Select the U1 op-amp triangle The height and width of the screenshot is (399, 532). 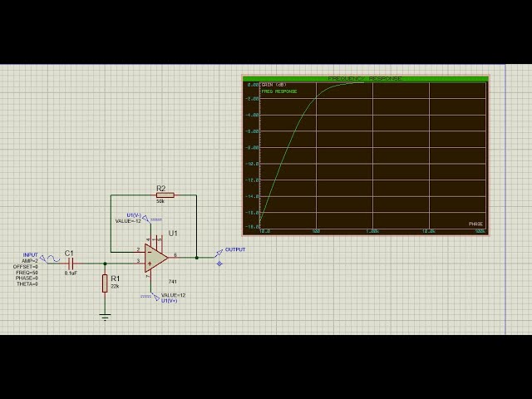pyautogui.click(x=155, y=258)
